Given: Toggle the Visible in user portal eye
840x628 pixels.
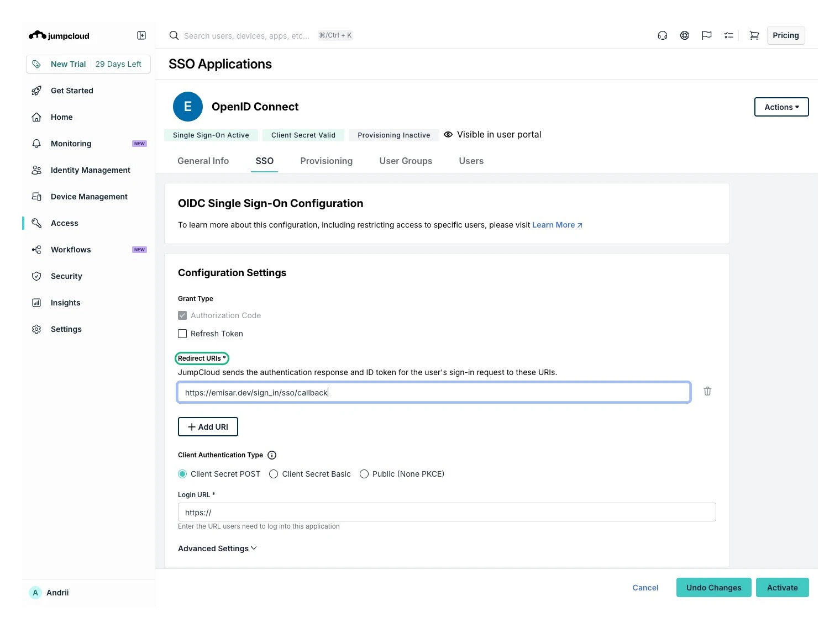Looking at the screenshot, I should (448, 134).
